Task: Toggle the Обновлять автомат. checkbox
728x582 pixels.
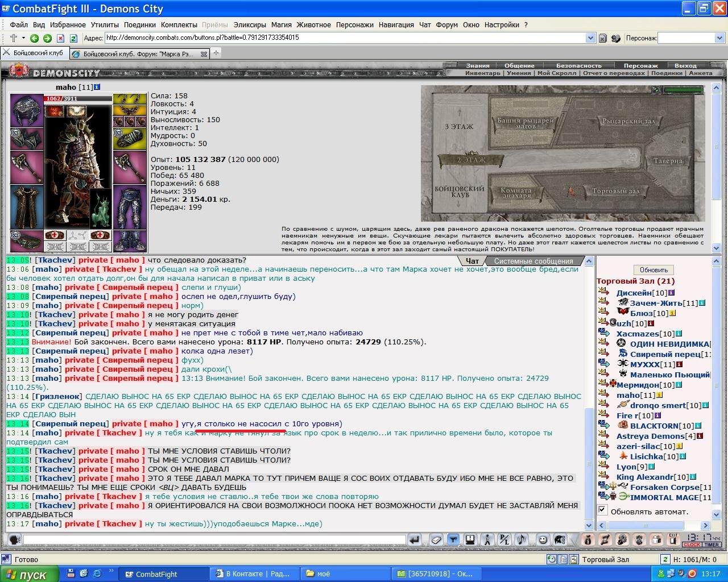Action: coord(602,510)
